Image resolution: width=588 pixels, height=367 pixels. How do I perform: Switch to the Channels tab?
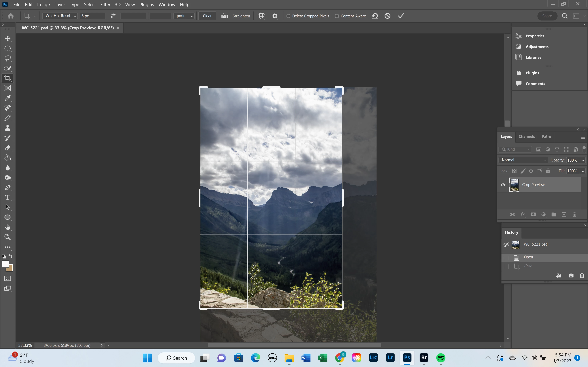click(527, 136)
